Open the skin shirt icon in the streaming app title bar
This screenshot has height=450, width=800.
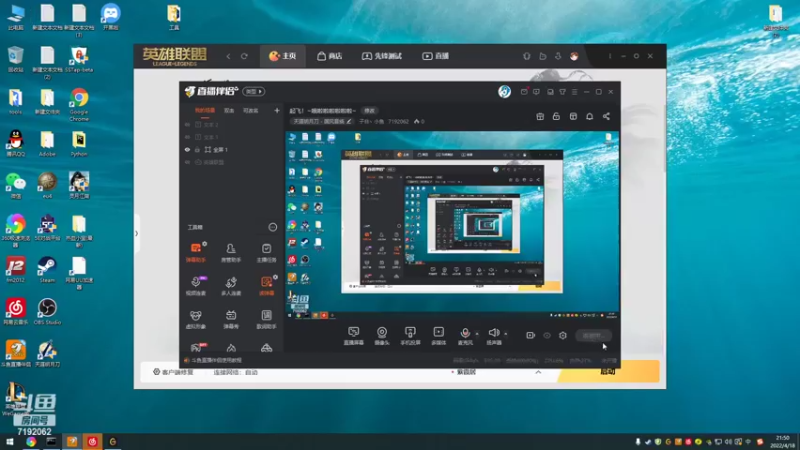click(562, 92)
